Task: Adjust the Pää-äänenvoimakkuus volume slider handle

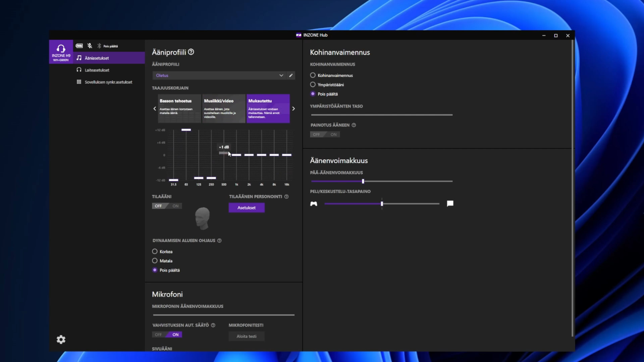Action: (x=363, y=181)
